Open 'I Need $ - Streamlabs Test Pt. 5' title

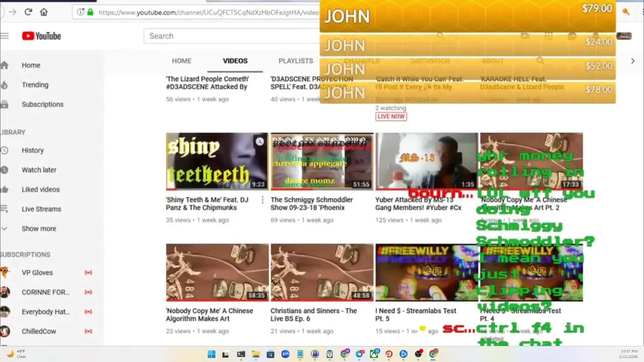point(416,315)
